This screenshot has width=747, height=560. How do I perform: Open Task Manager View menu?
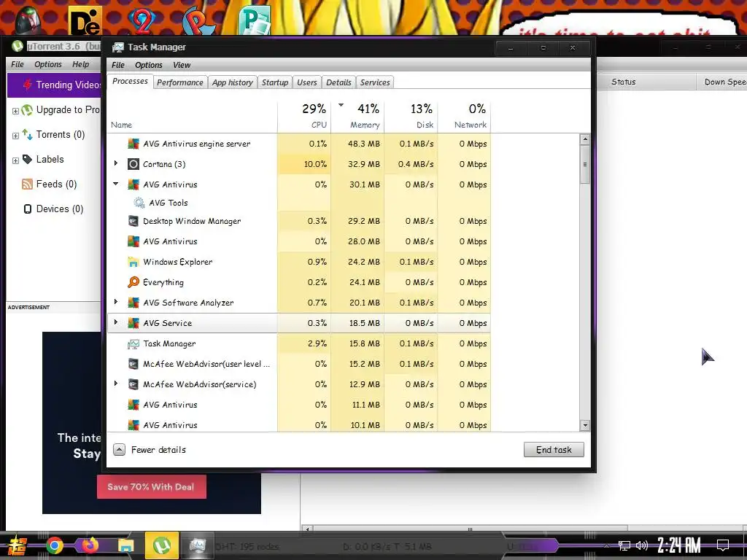(182, 65)
